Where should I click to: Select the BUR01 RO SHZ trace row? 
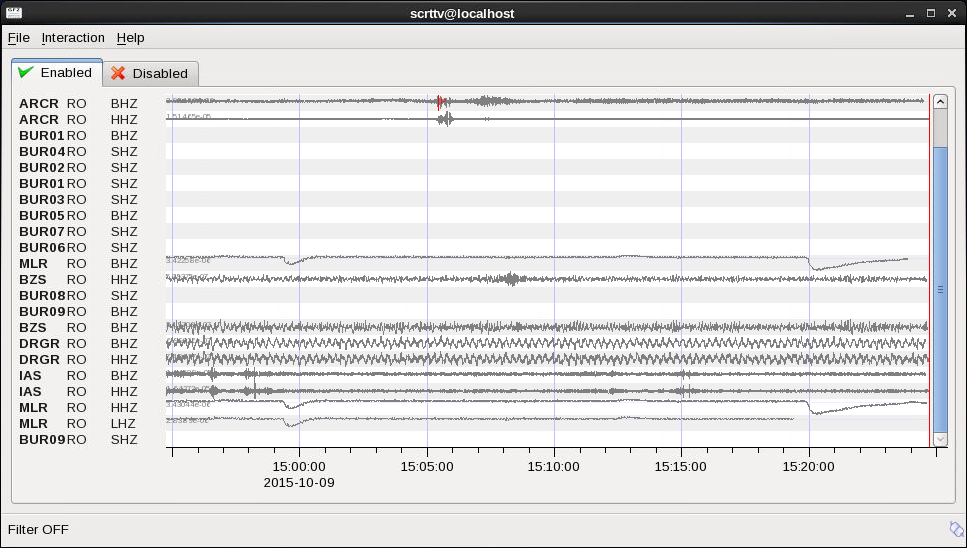(474, 183)
